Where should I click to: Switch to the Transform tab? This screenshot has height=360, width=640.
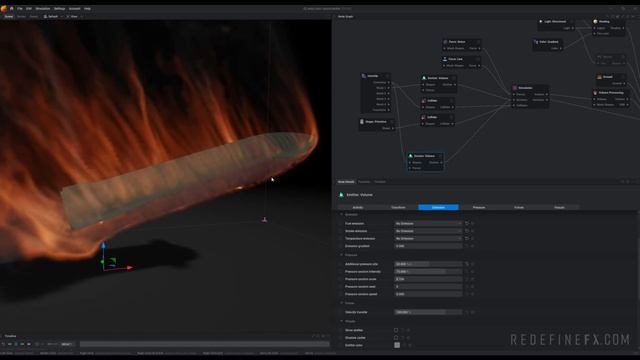tap(398, 207)
